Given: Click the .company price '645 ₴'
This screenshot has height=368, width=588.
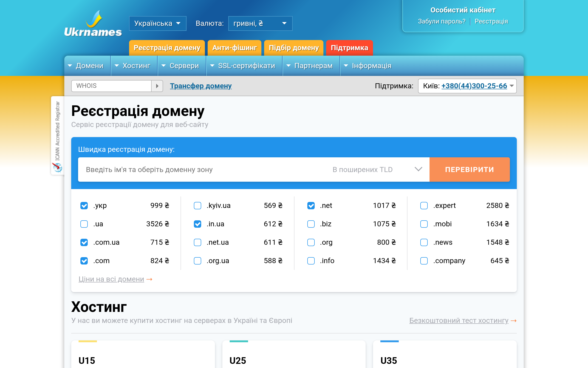Looking at the screenshot, I should pos(500,261).
